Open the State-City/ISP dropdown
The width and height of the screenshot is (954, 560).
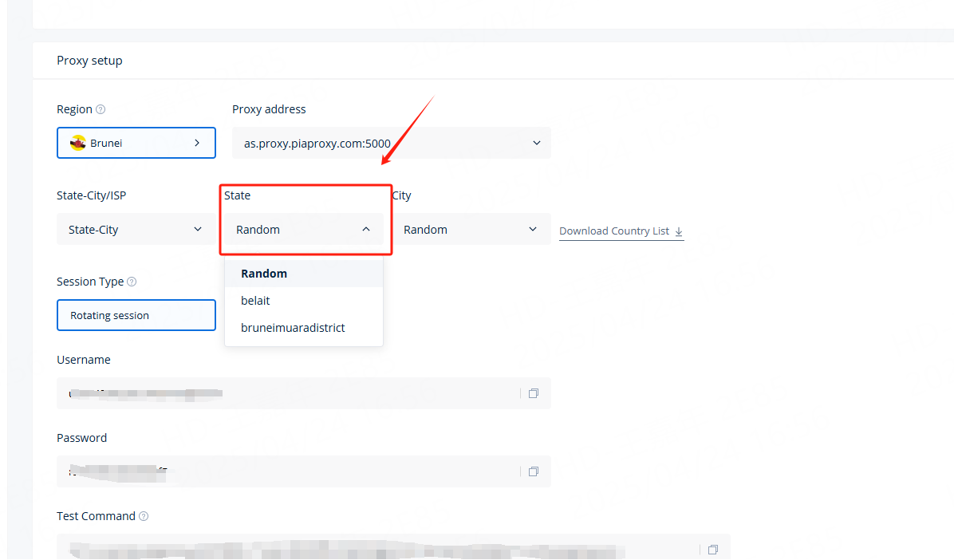pos(136,230)
